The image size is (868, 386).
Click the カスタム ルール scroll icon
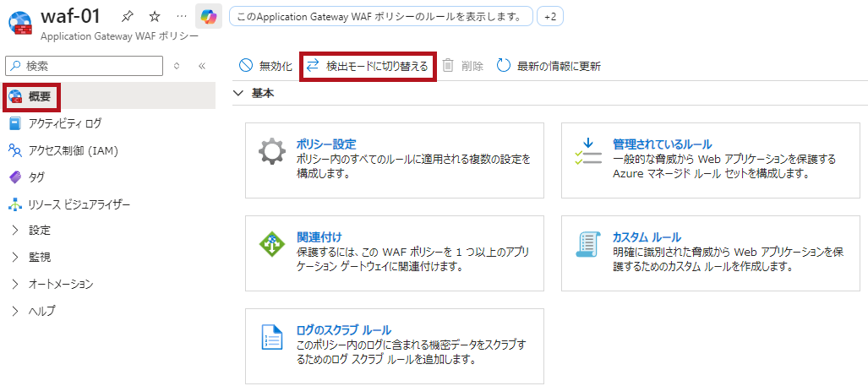click(x=588, y=244)
